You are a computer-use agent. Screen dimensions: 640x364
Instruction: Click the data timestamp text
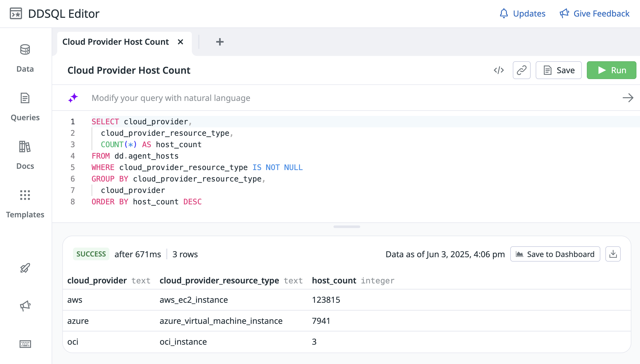(445, 254)
